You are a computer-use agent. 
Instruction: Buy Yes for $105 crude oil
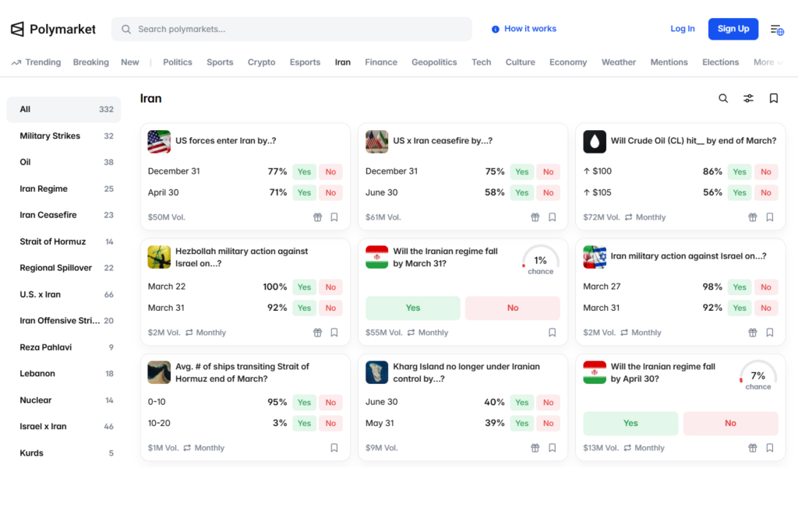click(x=740, y=192)
